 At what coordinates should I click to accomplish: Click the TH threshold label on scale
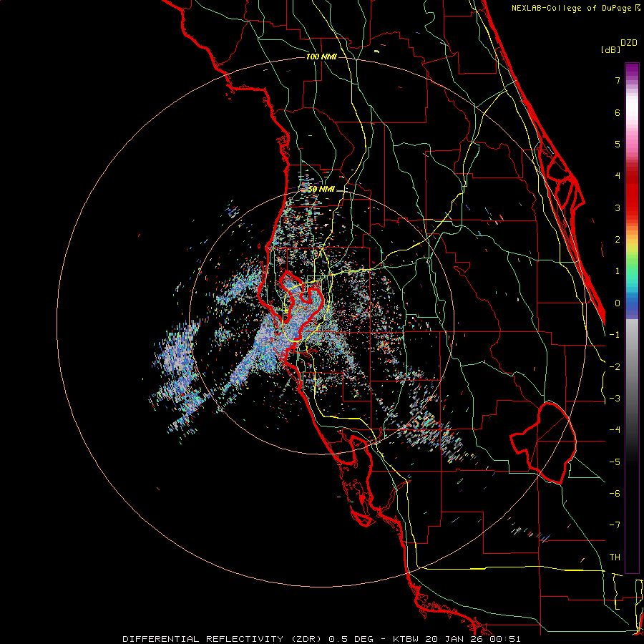pyautogui.click(x=615, y=557)
